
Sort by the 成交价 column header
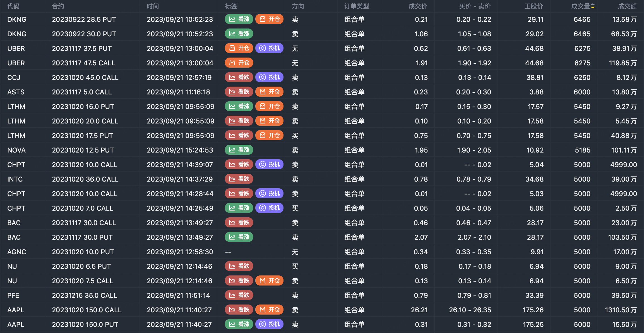[x=418, y=6]
